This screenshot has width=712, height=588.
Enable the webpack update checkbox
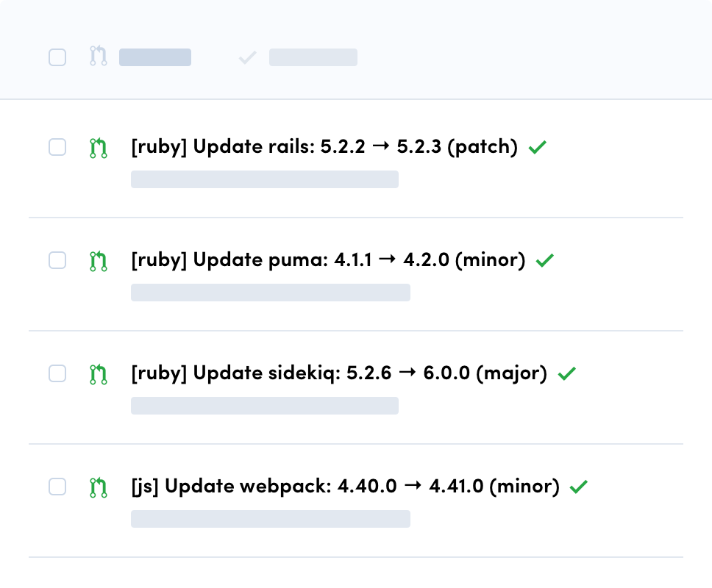(57, 487)
